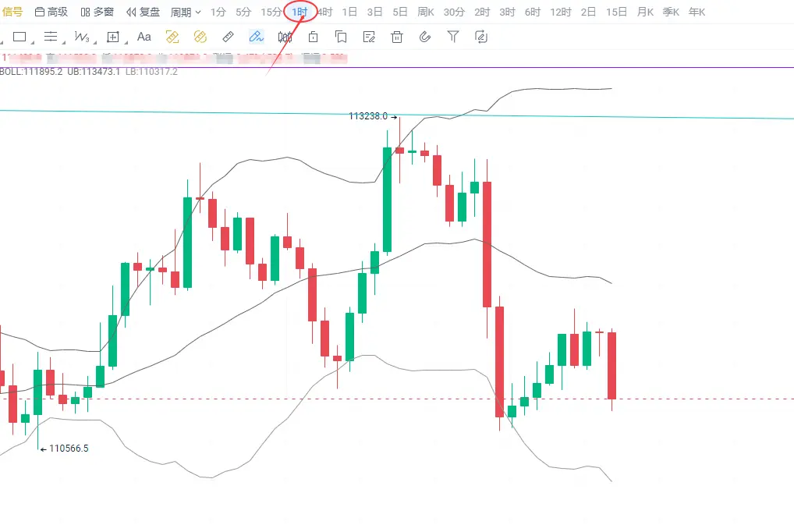Select the boxed plus range tool
Image resolution: width=794 pixels, height=532 pixels.
[113, 37]
